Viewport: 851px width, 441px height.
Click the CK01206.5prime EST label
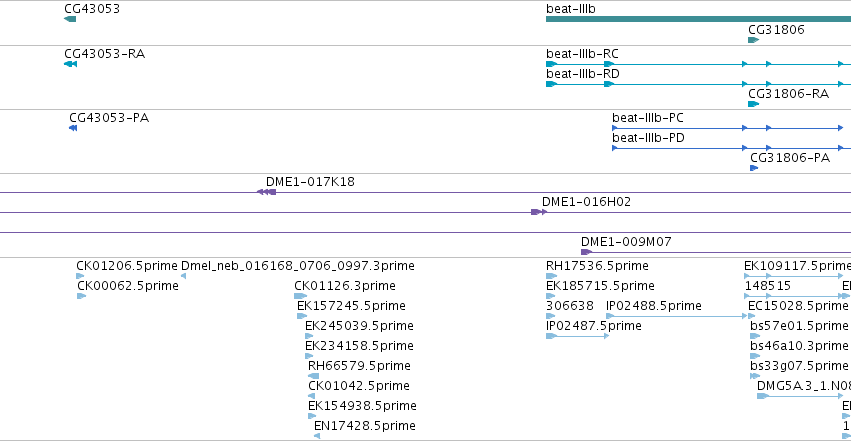(x=126, y=266)
